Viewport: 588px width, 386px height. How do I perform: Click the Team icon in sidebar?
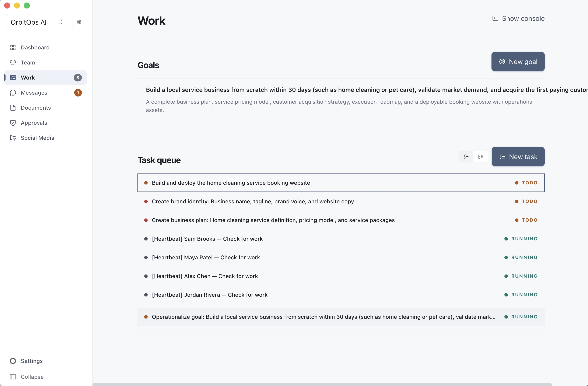pyautogui.click(x=13, y=63)
